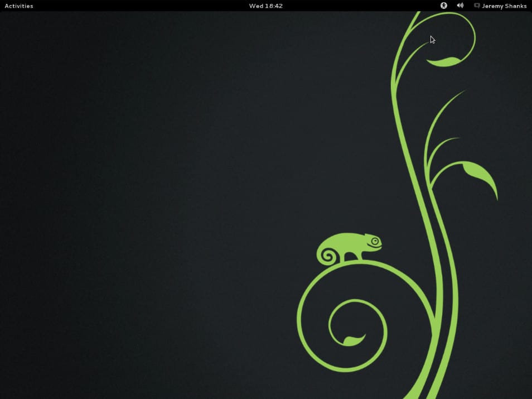Open the Jeremy Shanks user menu

[x=504, y=6]
